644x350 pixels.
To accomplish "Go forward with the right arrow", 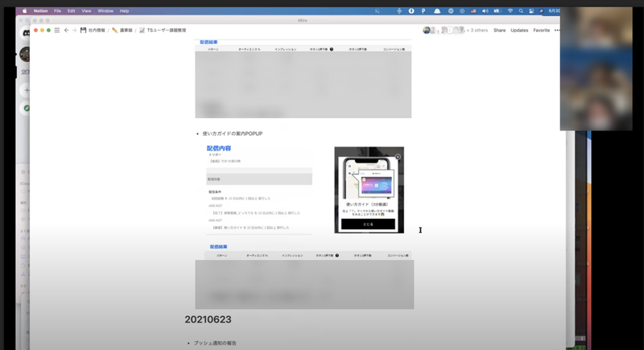I will pyautogui.click(x=74, y=31).
